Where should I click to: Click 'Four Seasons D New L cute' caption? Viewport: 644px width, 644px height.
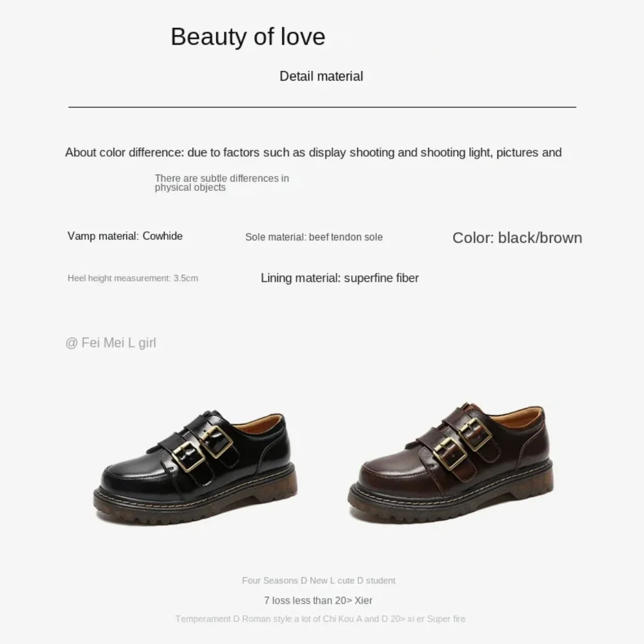pos(318,580)
